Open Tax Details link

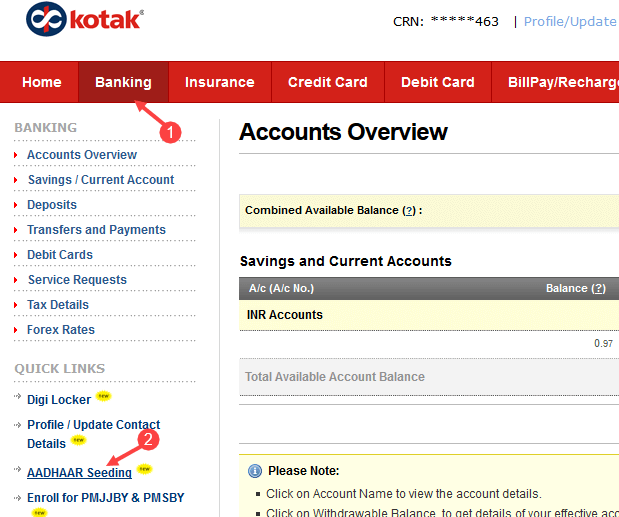coord(58,305)
